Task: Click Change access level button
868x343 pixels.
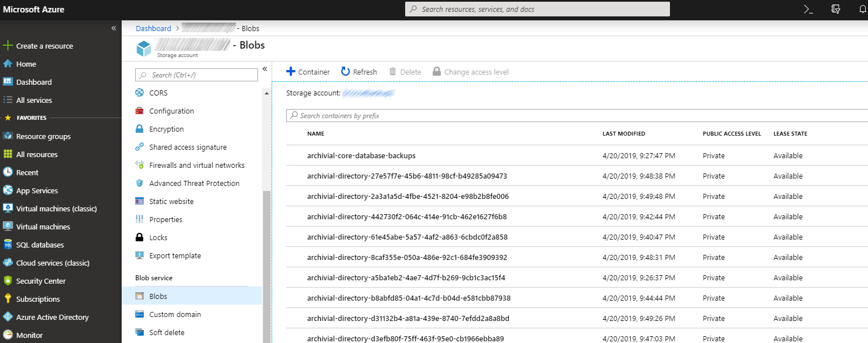Action: tap(470, 72)
